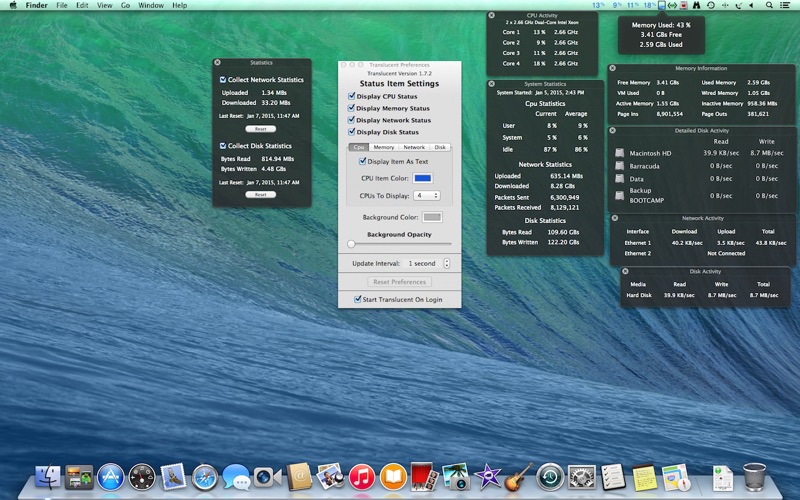Toggle Collect Network Statistics checkbox
The image size is (800, 500).
(223, 80)
